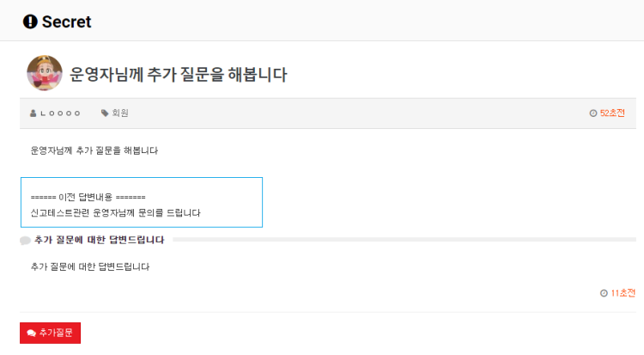Click the 이전 답변내용 quoted box header

click(x=88, y=197)
